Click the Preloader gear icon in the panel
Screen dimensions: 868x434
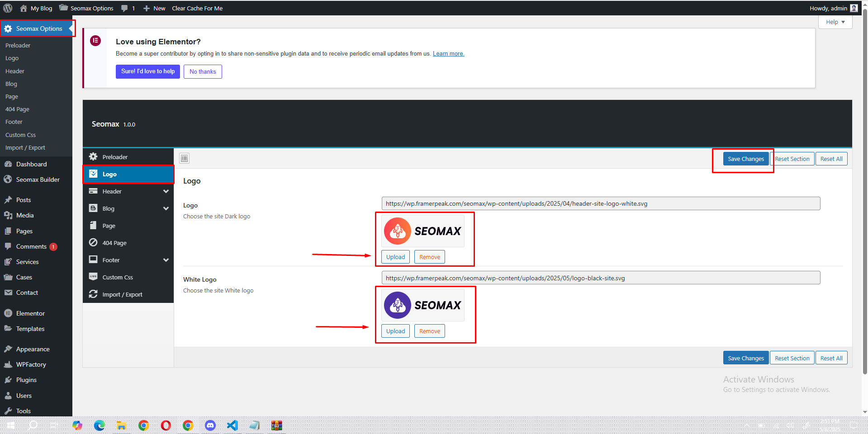(x=93, y=156)
